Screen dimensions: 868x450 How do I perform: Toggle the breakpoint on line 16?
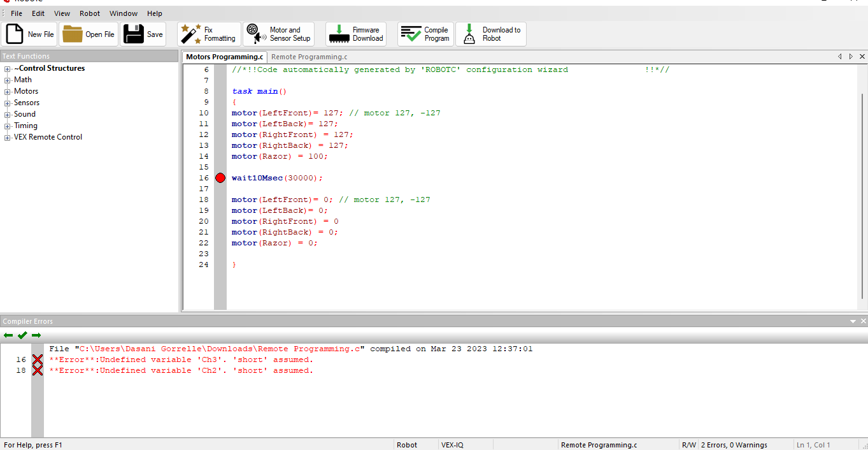(x=220, y=178)
